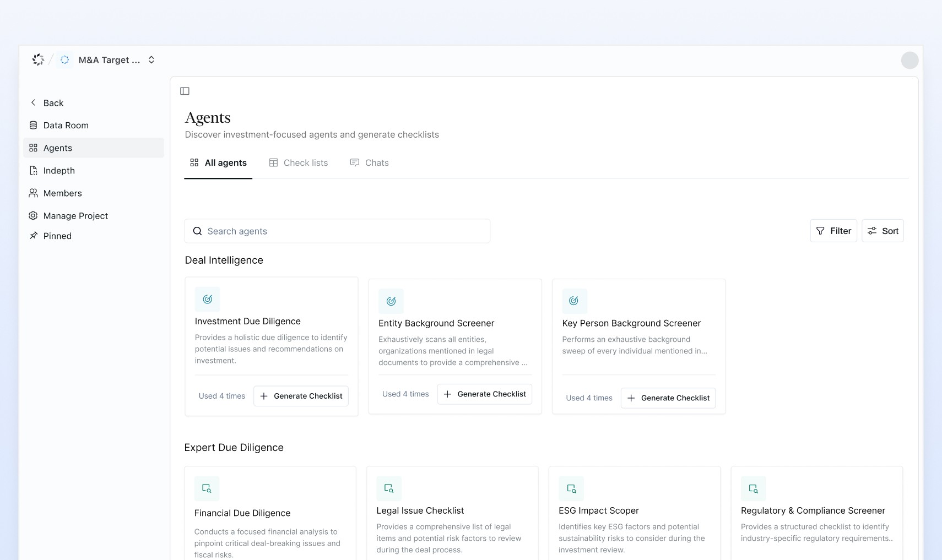Open Manage Project settings

94,216
